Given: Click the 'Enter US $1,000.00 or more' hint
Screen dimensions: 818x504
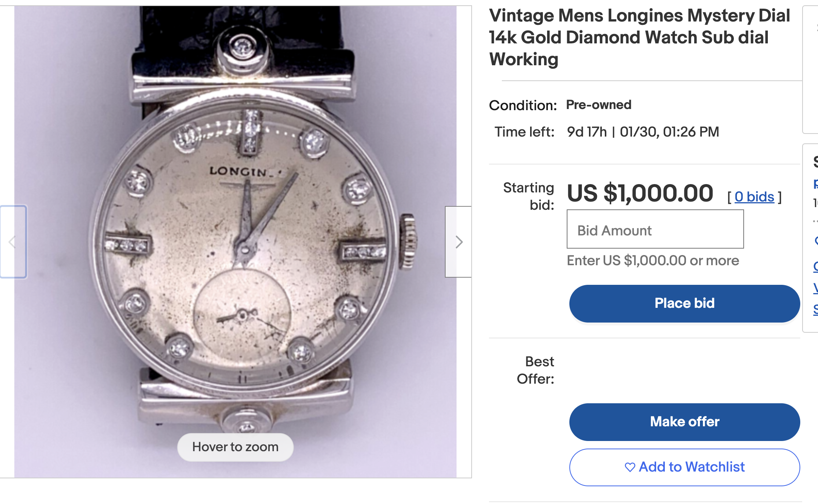Looking at the screenshot, I should [653, 261].
